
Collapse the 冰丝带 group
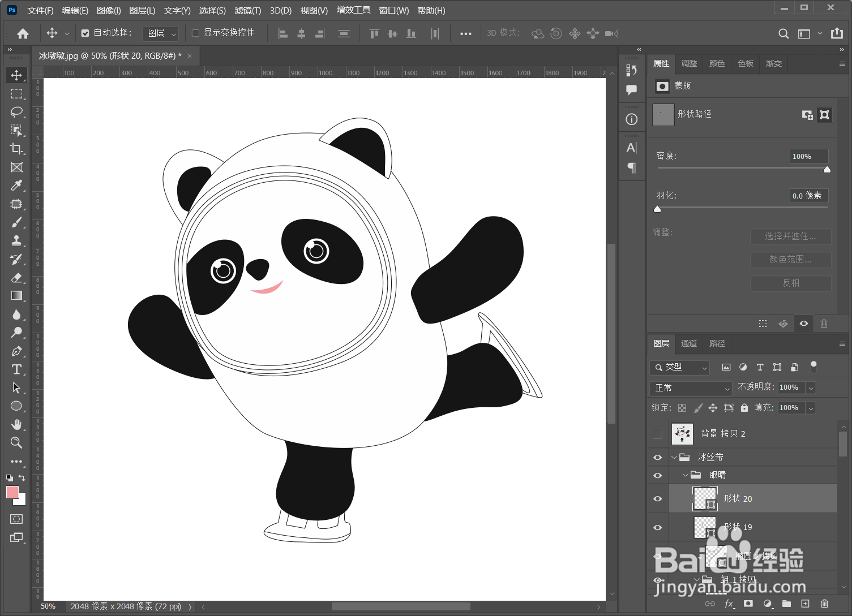[x=674, y=457]
